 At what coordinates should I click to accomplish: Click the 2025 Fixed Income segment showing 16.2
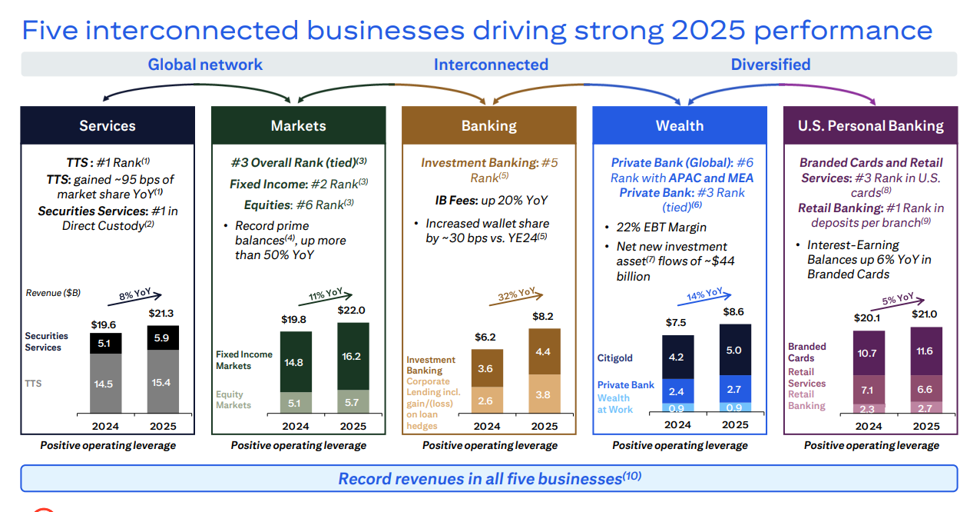pos(353,357)
